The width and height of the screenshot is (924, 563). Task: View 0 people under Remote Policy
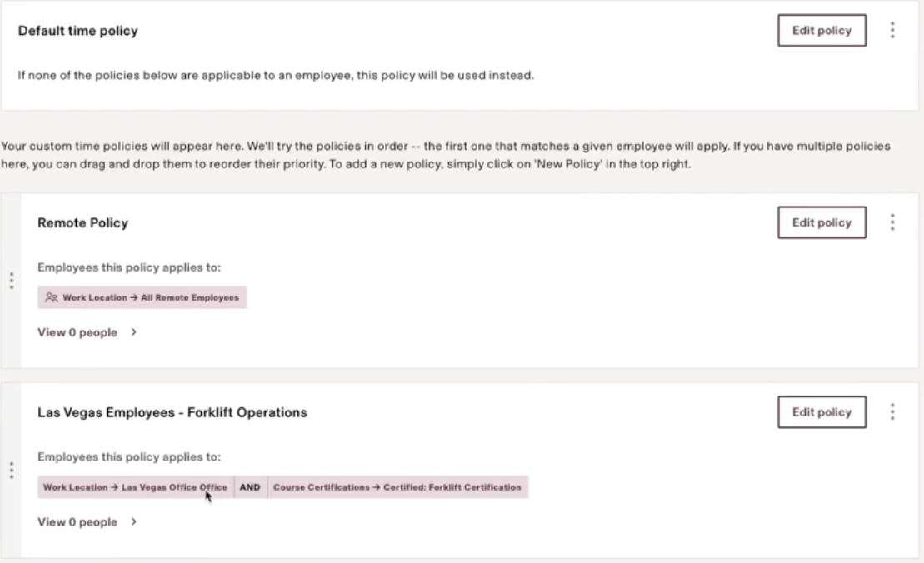point(77,332)
